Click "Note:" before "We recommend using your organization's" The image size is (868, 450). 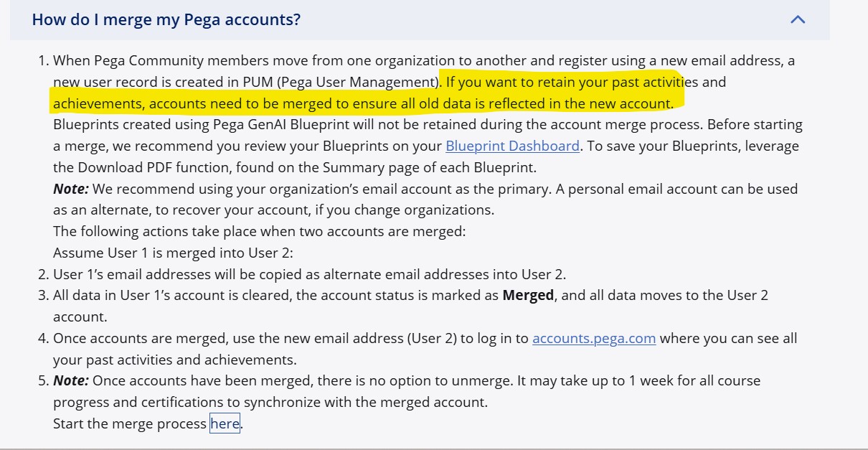click(71, 189)
